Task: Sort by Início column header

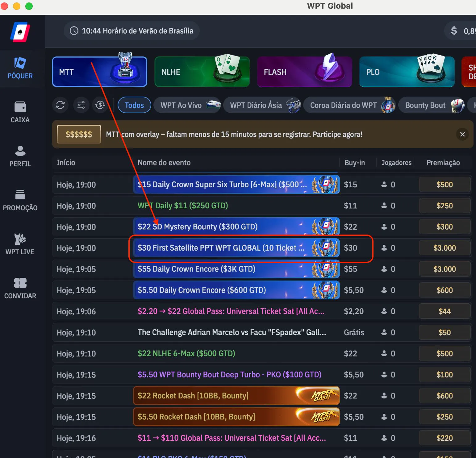Action: click(66, 163)
